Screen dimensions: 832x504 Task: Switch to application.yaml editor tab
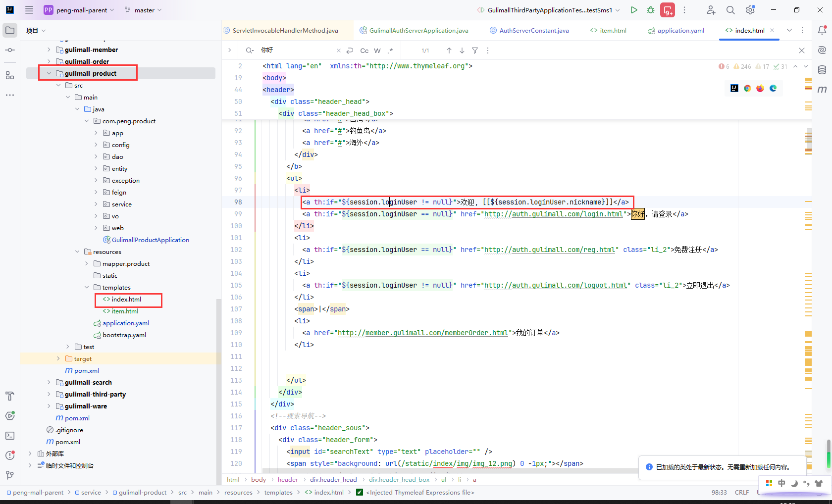pyautogui.click(x=676, y=30)
